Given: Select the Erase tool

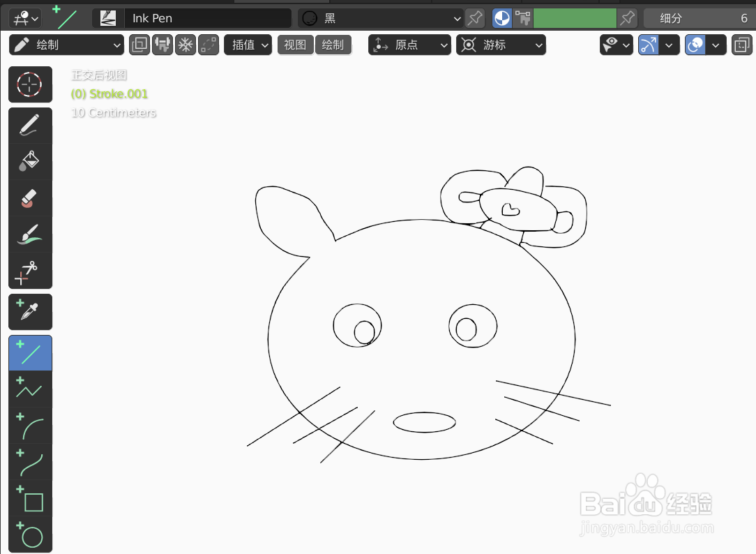Looking at the screenshot, I should point(30,197).
